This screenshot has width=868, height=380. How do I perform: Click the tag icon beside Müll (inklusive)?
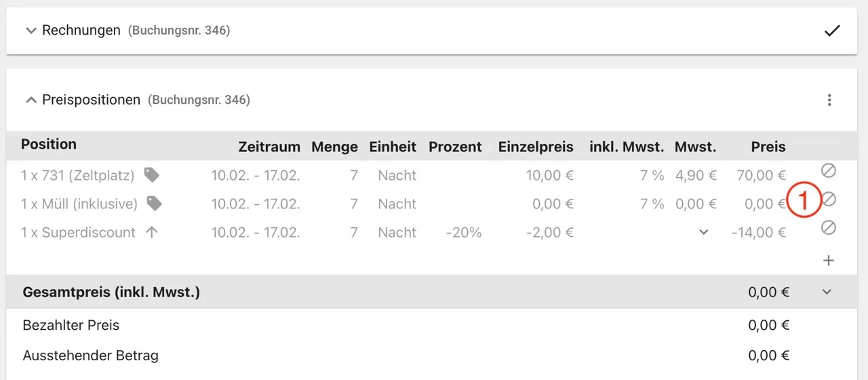155,204
